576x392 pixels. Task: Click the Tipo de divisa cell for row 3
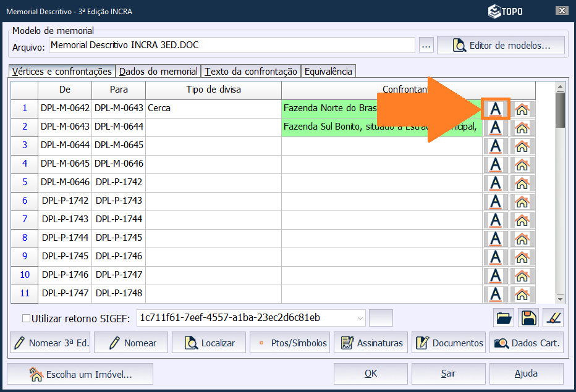pyautogui.click(x=213, y=145)
